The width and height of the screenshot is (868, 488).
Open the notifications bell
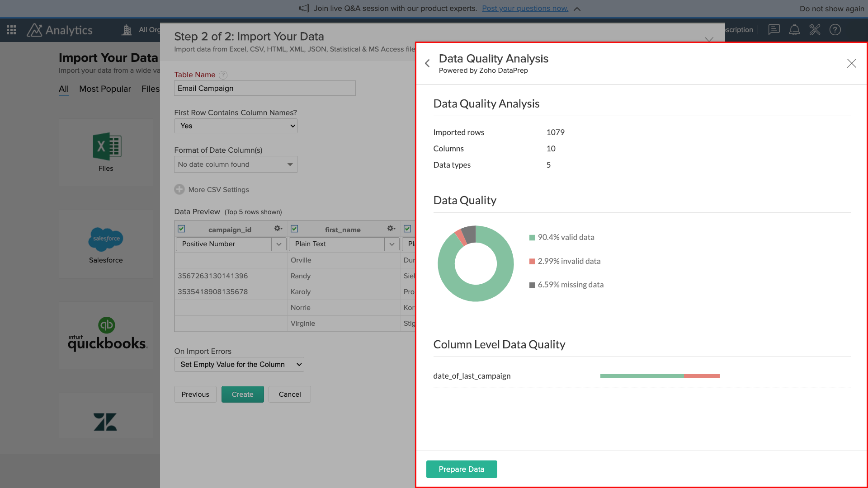pyautogui.click(x=794, y=30)
